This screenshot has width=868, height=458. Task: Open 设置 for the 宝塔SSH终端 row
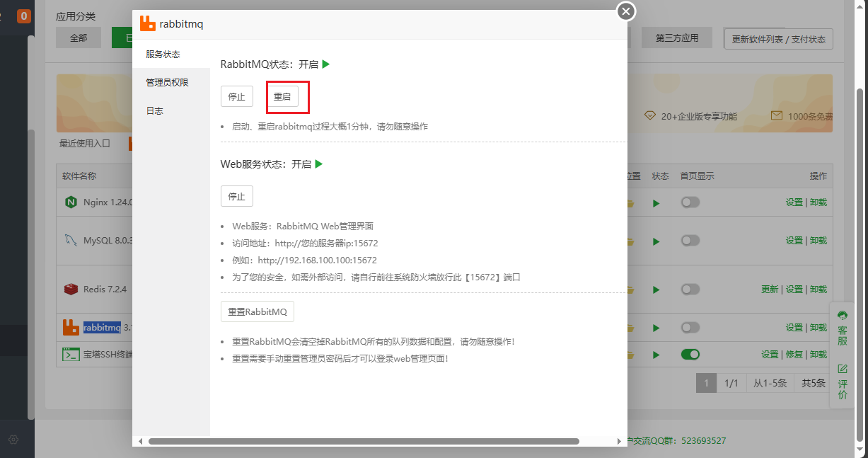click(x=770, y=354)
